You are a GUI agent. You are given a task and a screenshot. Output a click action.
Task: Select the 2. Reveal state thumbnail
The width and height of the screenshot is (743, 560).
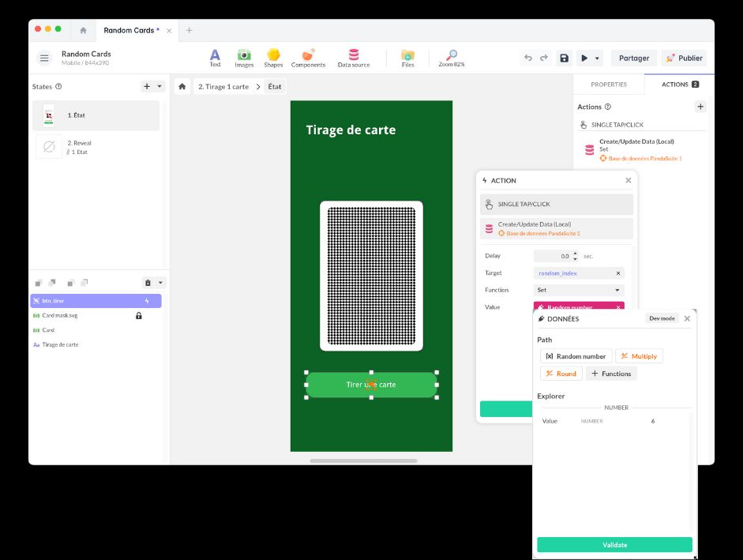49,147
